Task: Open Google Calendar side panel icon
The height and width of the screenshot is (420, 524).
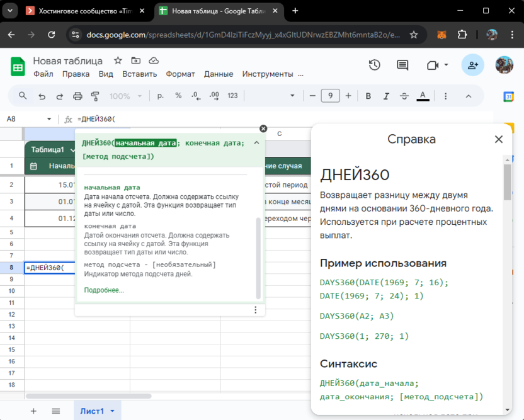Action: (508, 96)
